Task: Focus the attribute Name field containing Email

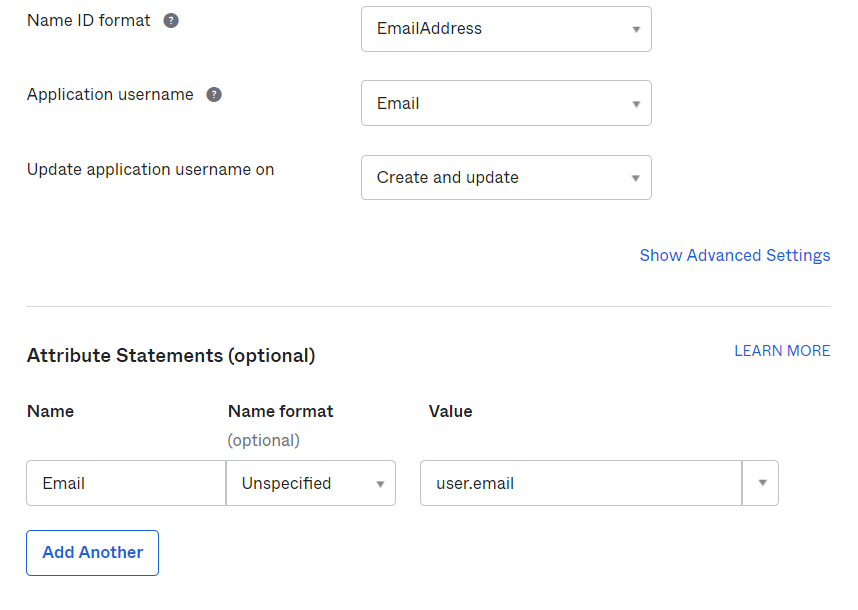Action: coord(126,483)
